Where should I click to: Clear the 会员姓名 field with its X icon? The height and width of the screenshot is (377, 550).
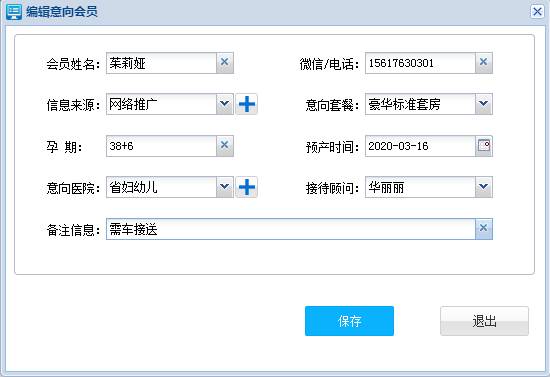coord(224,63)
